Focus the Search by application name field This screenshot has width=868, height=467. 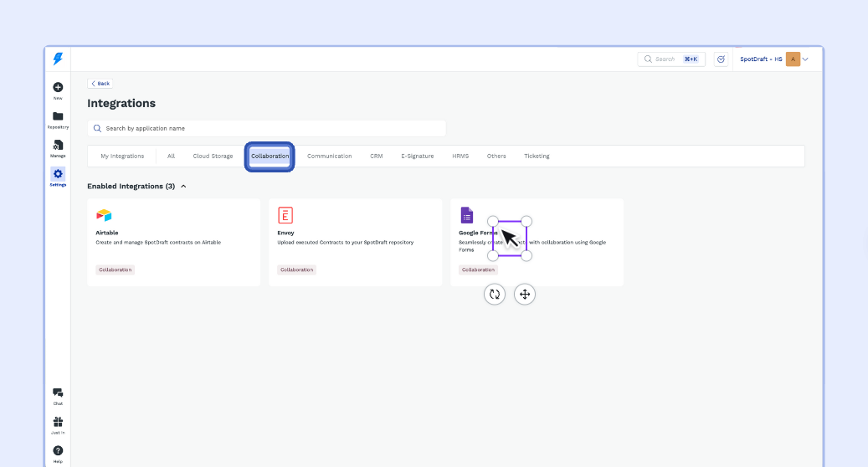tap(266, 128)
